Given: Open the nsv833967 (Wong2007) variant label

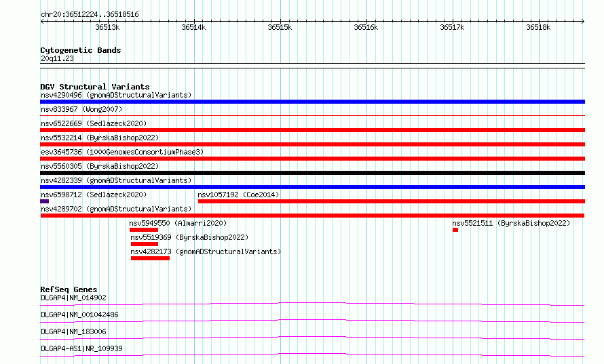Looking at the screenshot, I should [x=81, y=109].
